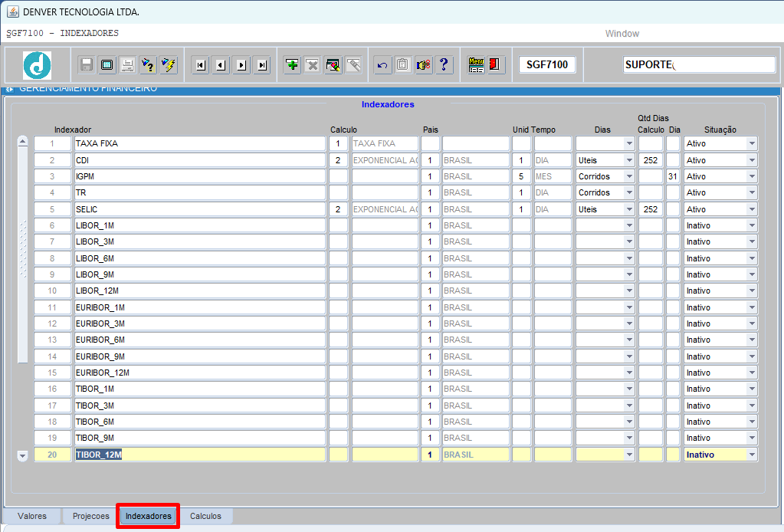The height and width of the screenshot is (532, 784).
Task: Click the Enter Query icon
Action: (148, 65)
